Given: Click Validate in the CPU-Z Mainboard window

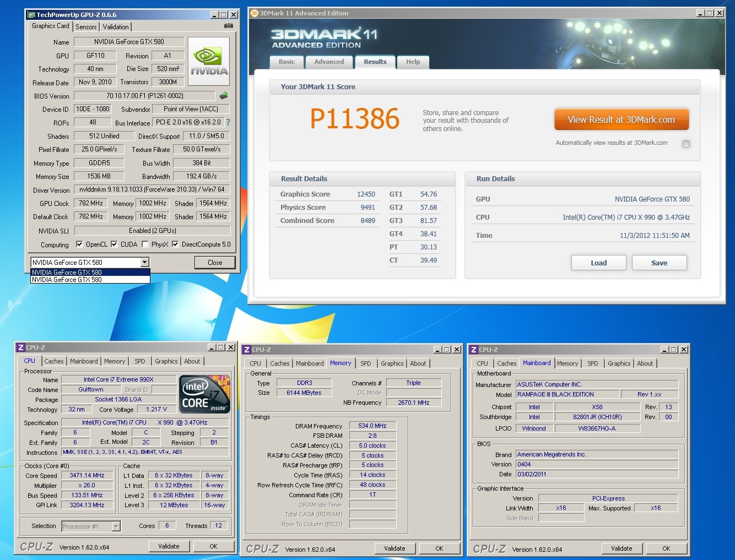Looking at the screenshot, I should (x=621, y=548).
